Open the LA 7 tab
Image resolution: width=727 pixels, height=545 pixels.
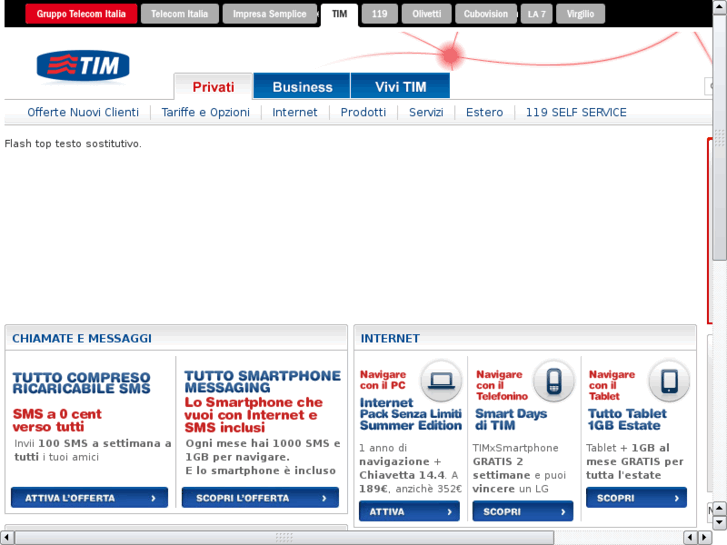pyautogui.click(x=536, y=14)
